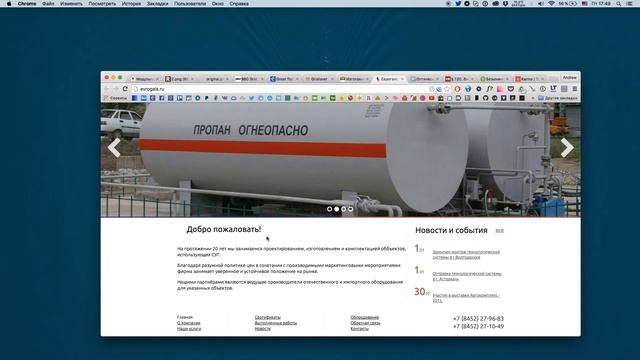Open the Автокомплекс-2013 exhibition news link
The image size is (640, 360).
466,298
